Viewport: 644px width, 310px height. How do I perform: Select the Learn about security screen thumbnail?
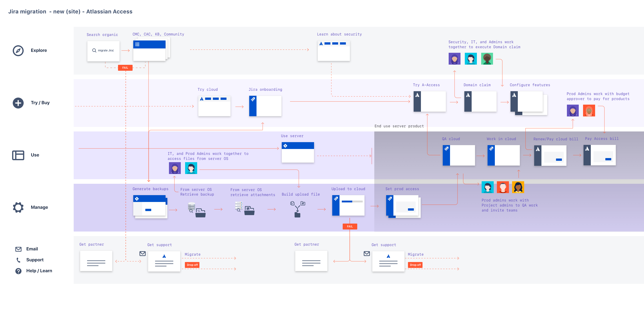click(334, 51)
